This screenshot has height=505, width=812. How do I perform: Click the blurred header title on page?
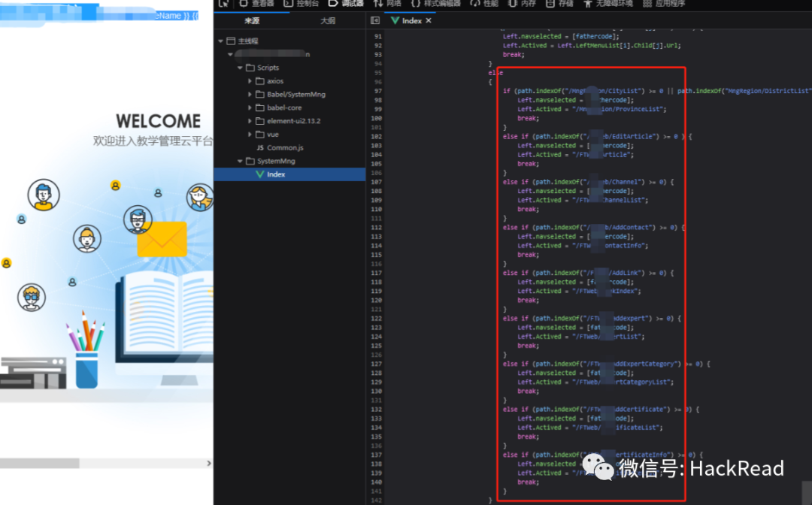tap(99, 14)
